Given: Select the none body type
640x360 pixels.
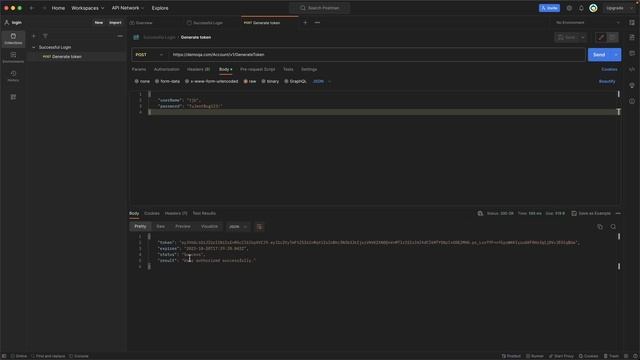Looking at the screenshot, I should pyautogui.click(x=142, y=81).
